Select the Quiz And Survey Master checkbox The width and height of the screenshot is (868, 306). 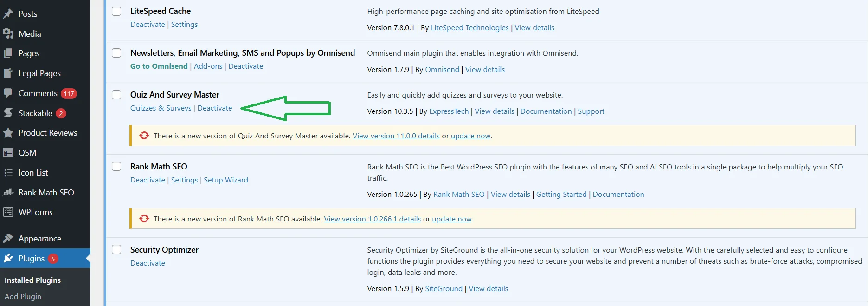pos(116,95)
